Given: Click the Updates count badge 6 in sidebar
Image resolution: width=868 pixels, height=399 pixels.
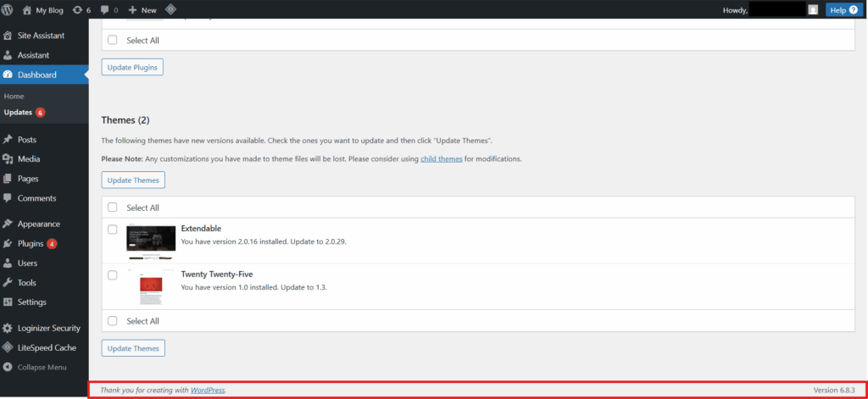Looking at the screenshot, I should tap(40, 113).
